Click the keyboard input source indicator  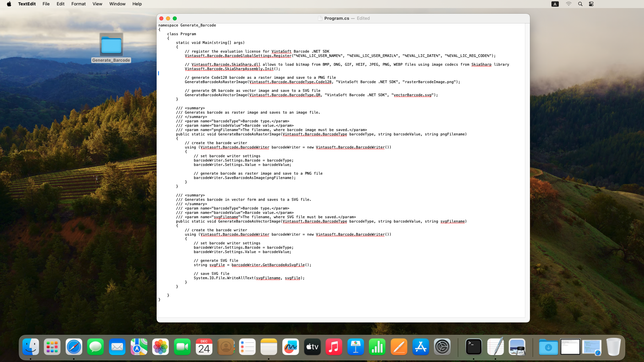tap(555, 4)
